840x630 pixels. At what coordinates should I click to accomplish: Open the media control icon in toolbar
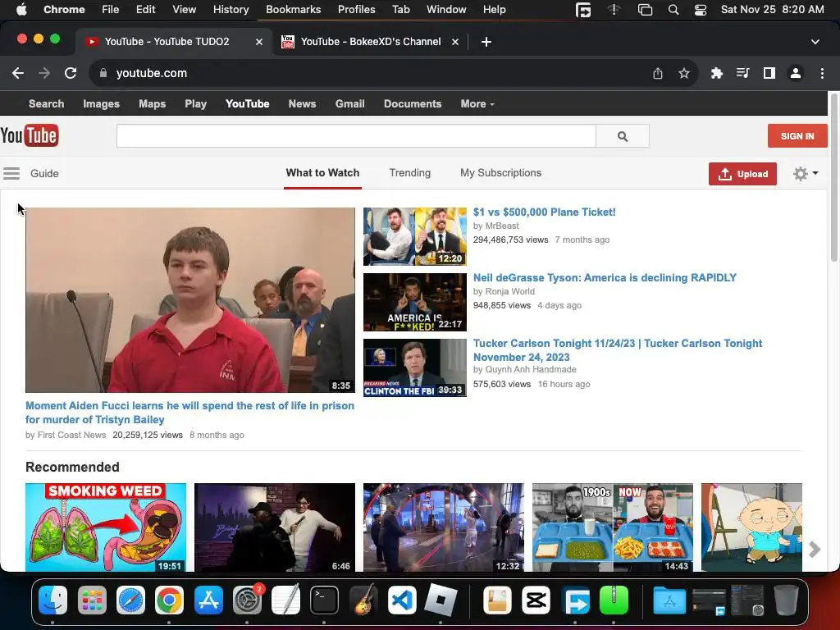[x=742, y=73]
